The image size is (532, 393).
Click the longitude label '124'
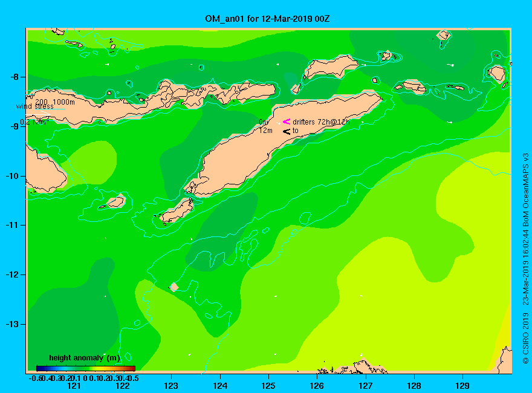[220, 386]
